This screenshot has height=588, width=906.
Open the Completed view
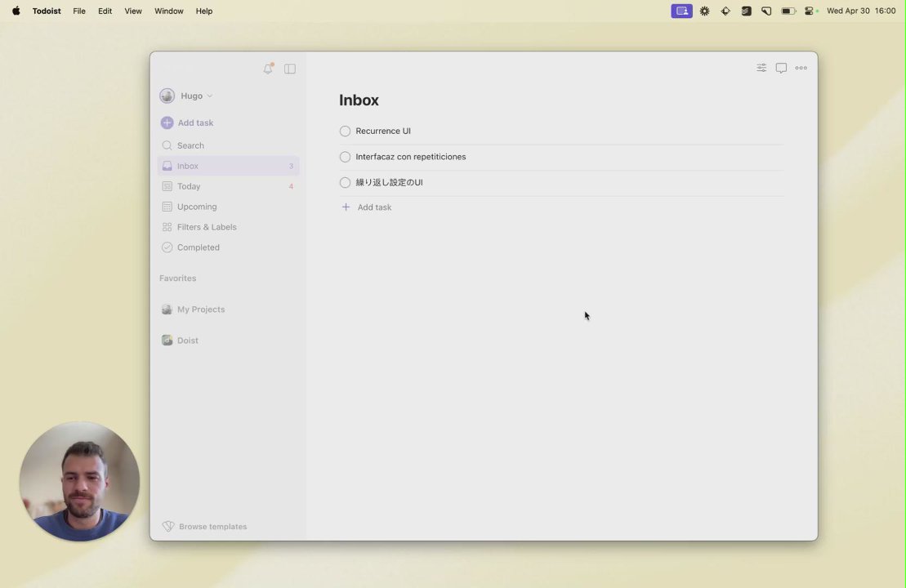coord(228,247)
